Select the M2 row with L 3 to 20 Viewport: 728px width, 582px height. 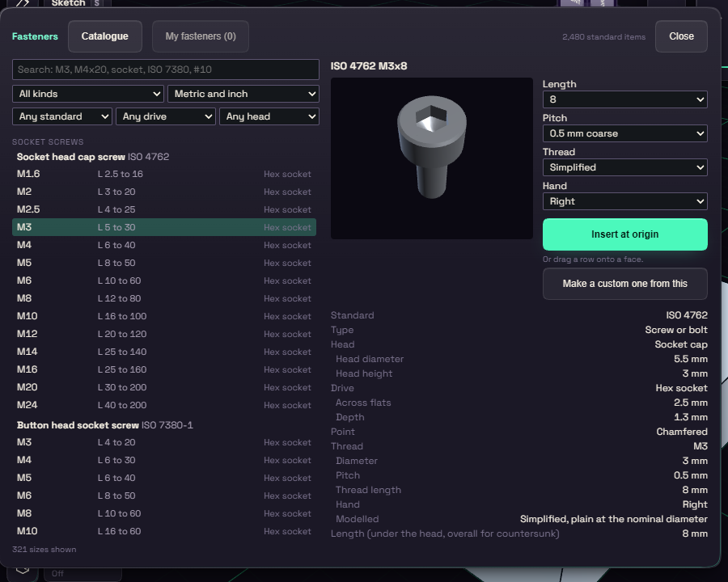[x=164, y=192]
